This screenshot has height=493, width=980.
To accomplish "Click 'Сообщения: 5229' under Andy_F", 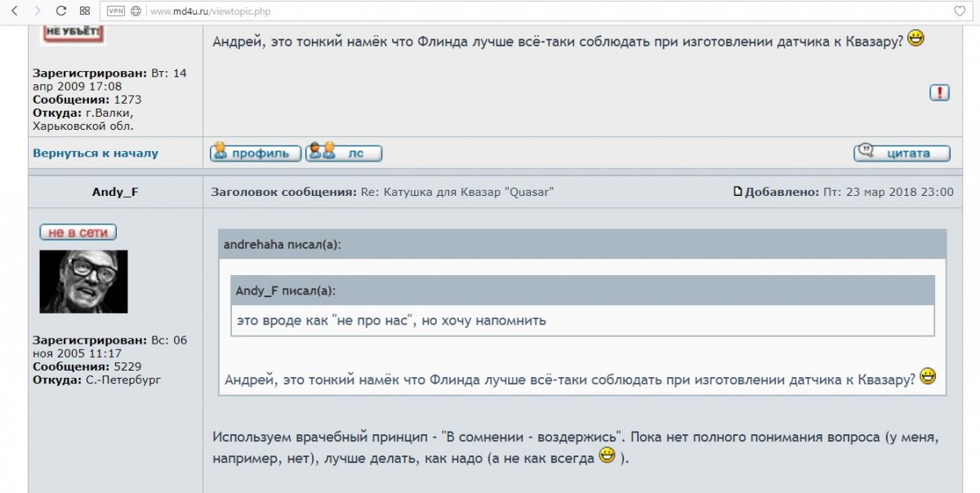I will coord(87,367).
